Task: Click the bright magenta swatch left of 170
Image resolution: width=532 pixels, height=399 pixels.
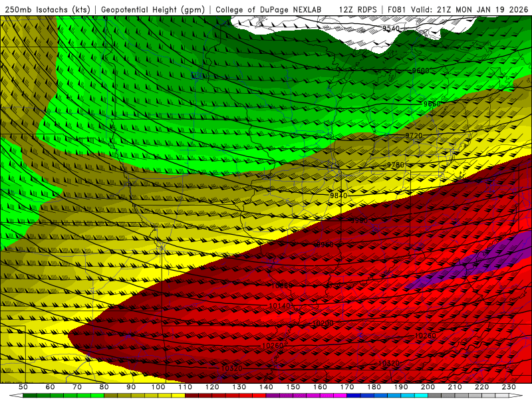Action: (x=340, y=396)
